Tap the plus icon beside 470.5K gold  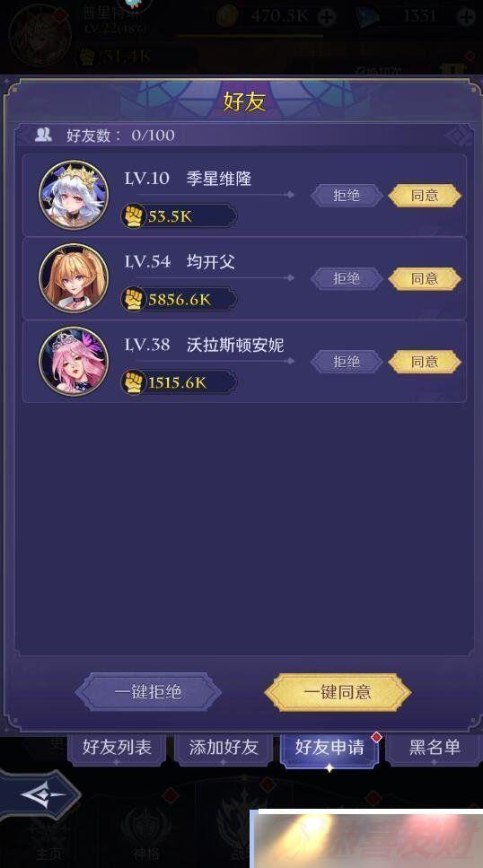point(328,17)
